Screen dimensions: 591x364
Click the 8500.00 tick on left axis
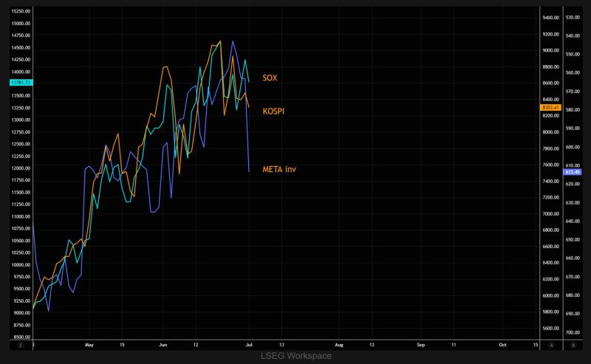click(x=21, y=337)
